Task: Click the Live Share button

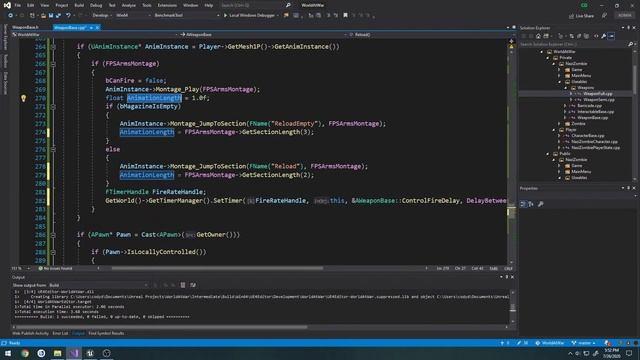Action: (x=582, y=16)
